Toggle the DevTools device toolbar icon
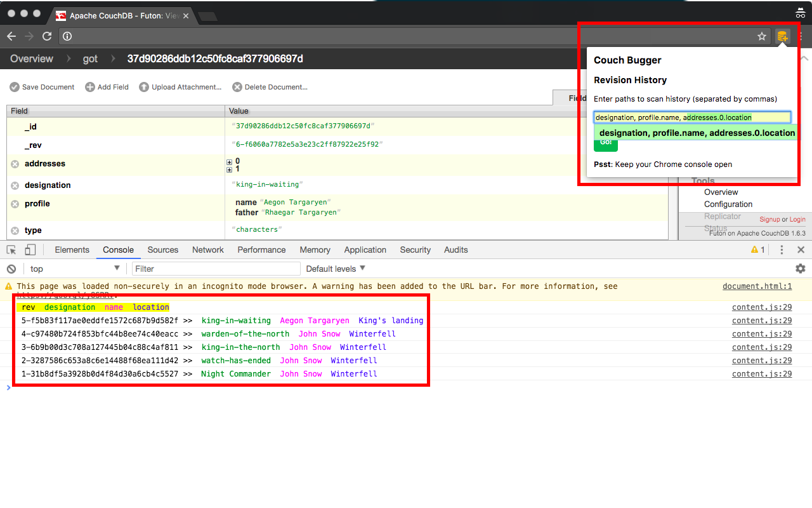 [30, 250]
